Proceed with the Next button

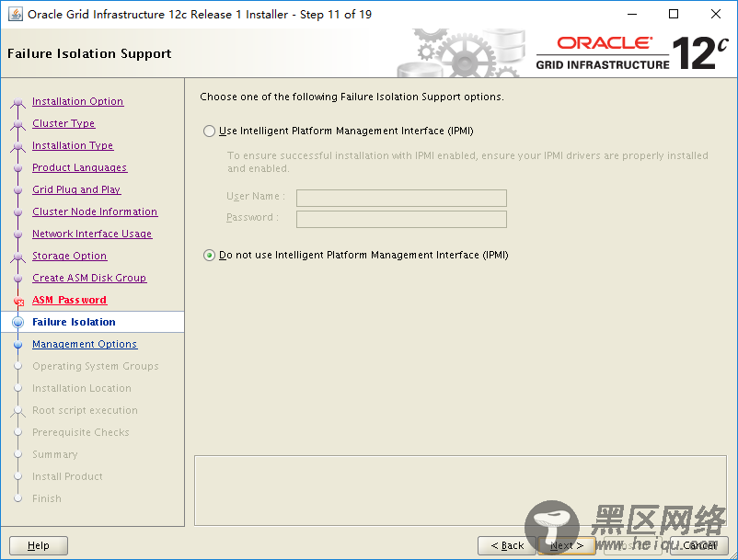(567, 545)
